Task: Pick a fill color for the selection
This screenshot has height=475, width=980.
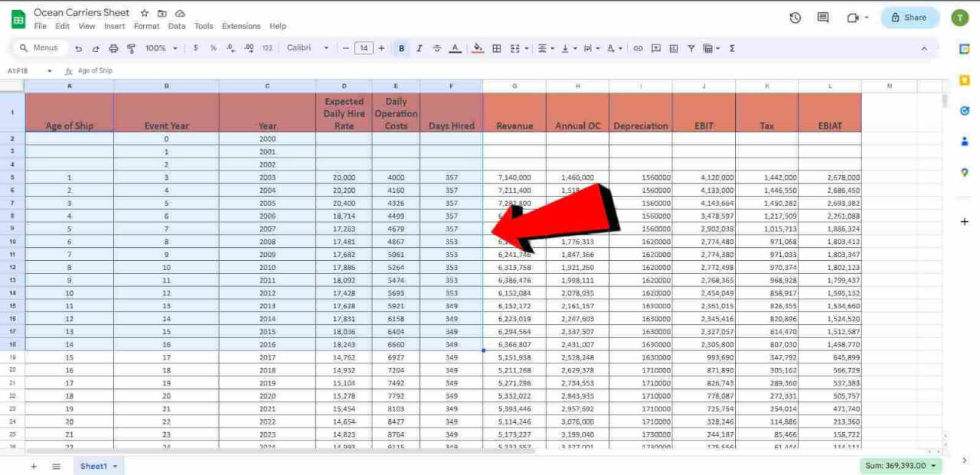Action: [477, 47]
